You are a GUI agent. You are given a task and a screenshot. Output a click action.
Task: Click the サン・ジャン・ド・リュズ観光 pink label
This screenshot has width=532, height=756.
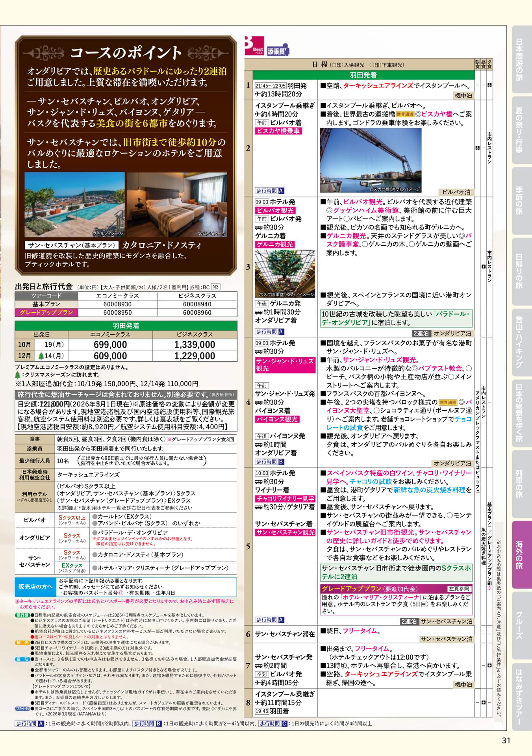[x=285, y=365]
